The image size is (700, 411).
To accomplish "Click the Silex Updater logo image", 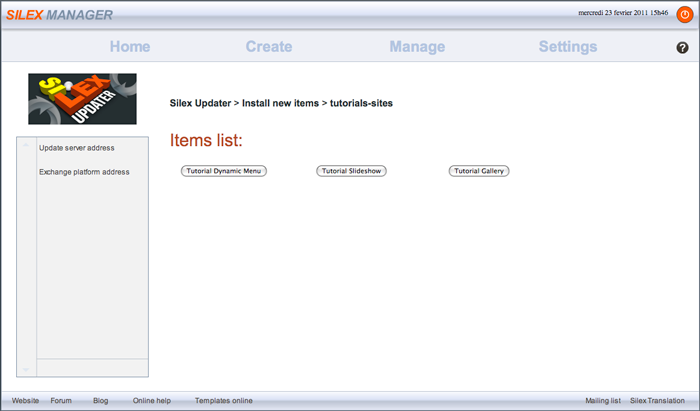I will [83, 99].
